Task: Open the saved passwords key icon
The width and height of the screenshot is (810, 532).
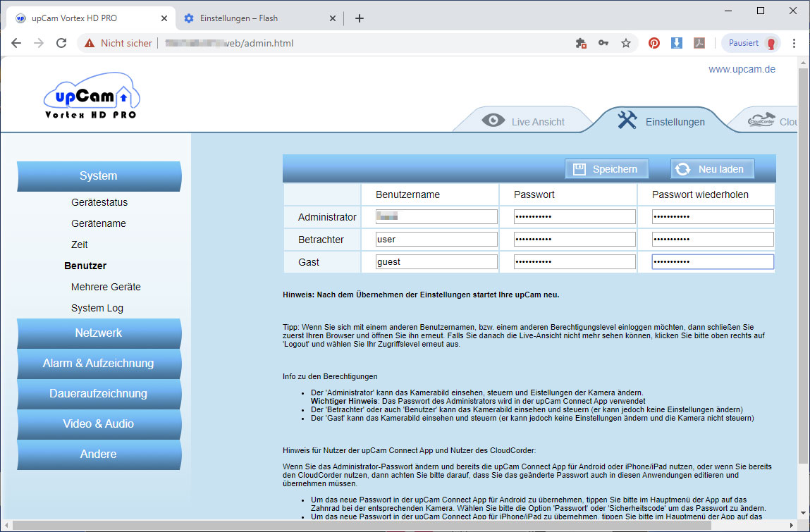Action: click(x=603, y=44)
